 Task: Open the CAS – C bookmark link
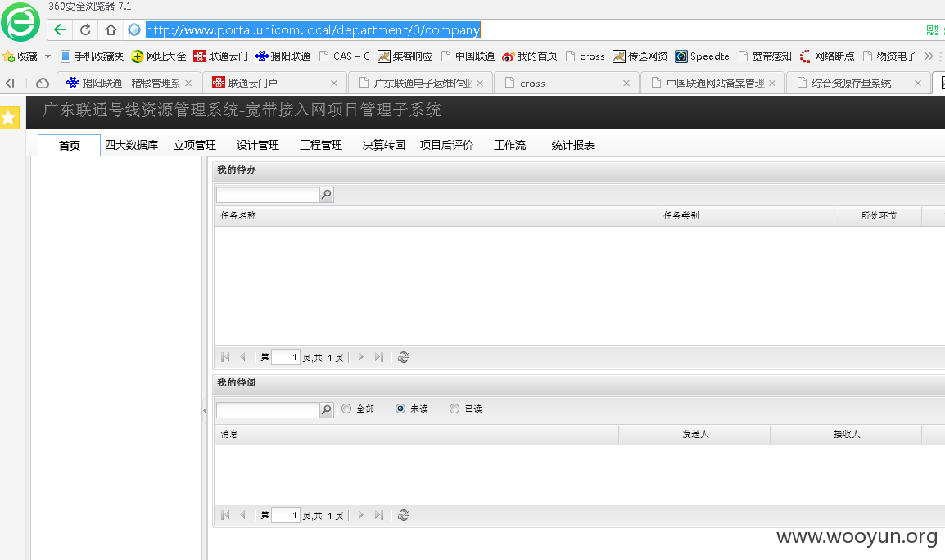[345, 56]
